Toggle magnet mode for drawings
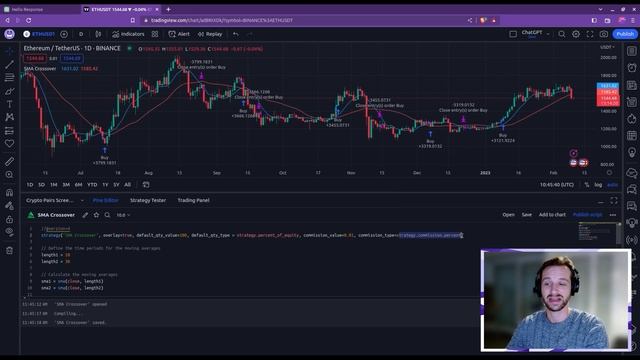This screenshot has width=640, height=360. point(9,192)
